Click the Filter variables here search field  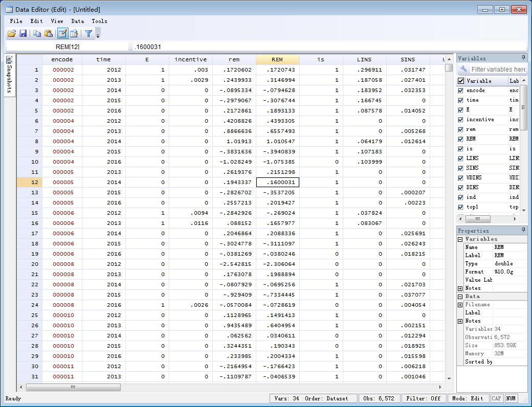pos(497,70)
